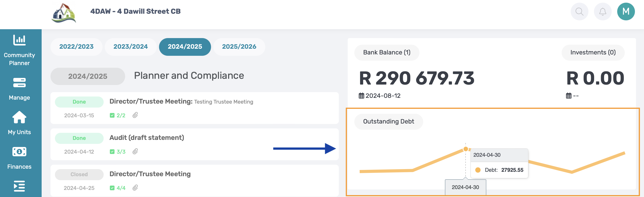644x197 pixels.
Task: Open the notifications bell icon
Action: pyautogui.click(x=603, y=12)
